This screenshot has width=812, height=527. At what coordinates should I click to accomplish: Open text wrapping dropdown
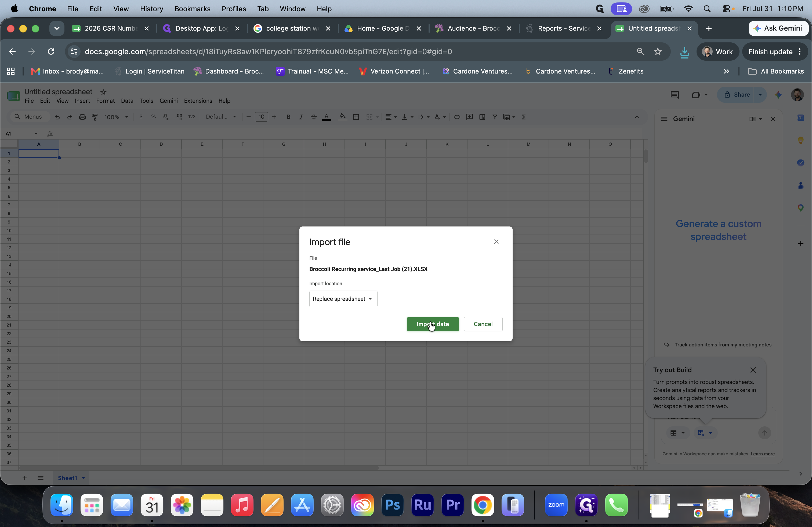(x=423, y=117)
